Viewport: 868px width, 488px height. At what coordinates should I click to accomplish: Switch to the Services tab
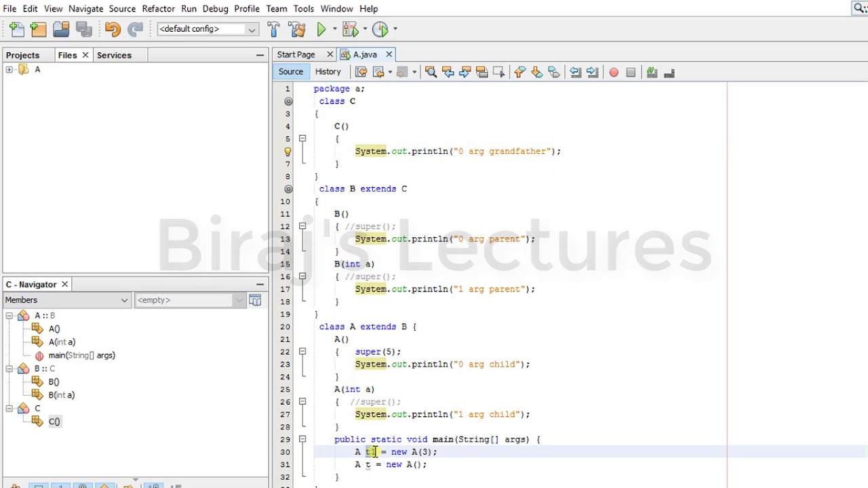pos(114,55)
